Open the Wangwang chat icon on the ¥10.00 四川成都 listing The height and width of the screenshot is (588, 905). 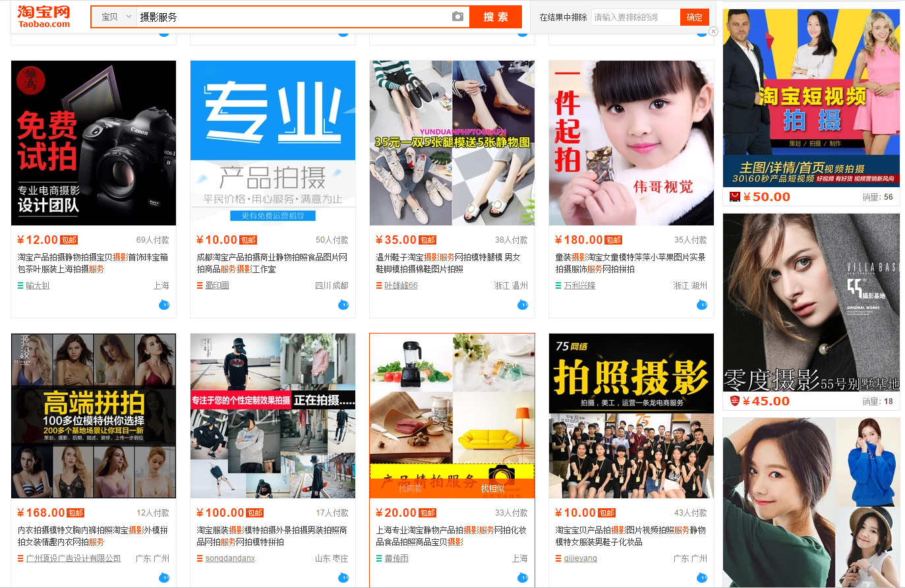click(343, 305)
